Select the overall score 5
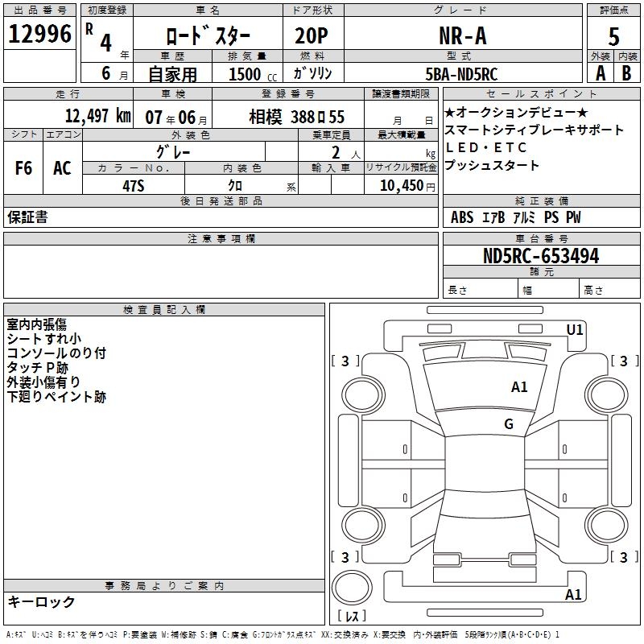The width and height of the screenshot is (644, 644). pos(613,36)
